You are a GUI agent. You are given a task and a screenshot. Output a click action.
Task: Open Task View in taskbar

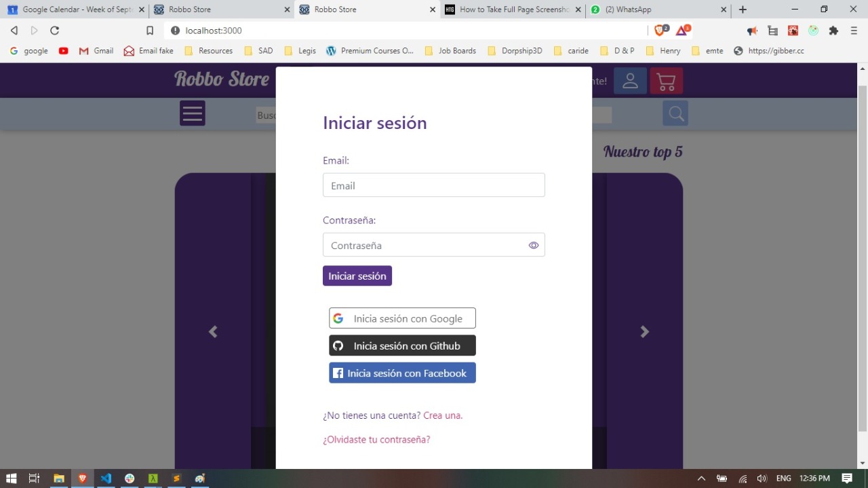(35, 478)
